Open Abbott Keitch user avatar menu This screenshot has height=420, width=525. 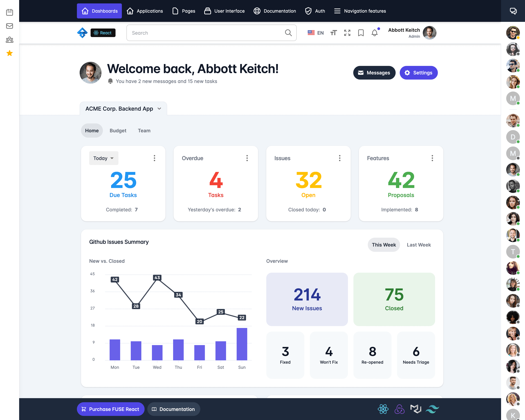[x=429, y=33]
